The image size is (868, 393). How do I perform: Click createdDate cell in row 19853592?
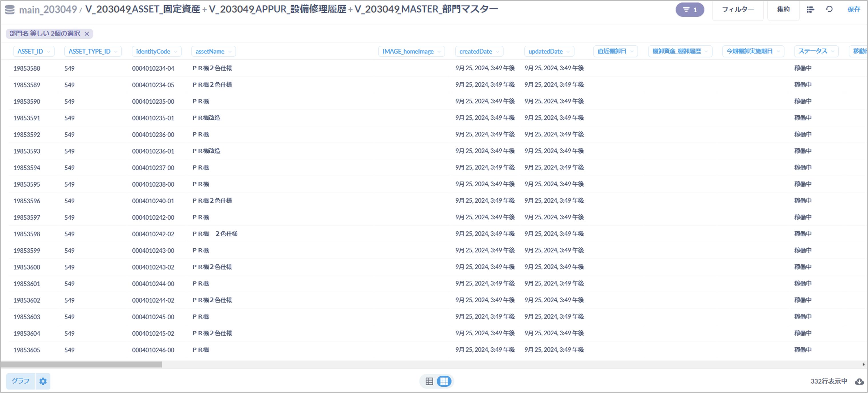pos(485,135)
